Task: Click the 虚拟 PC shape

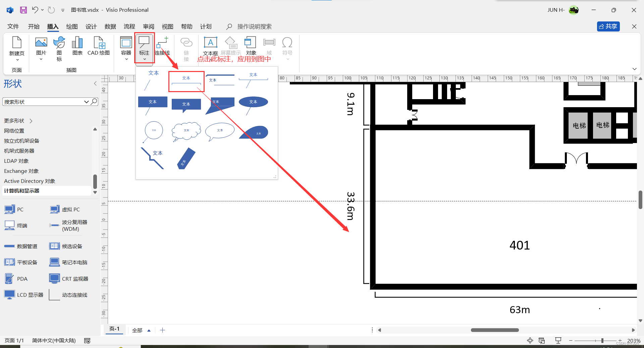Action: 65,209
